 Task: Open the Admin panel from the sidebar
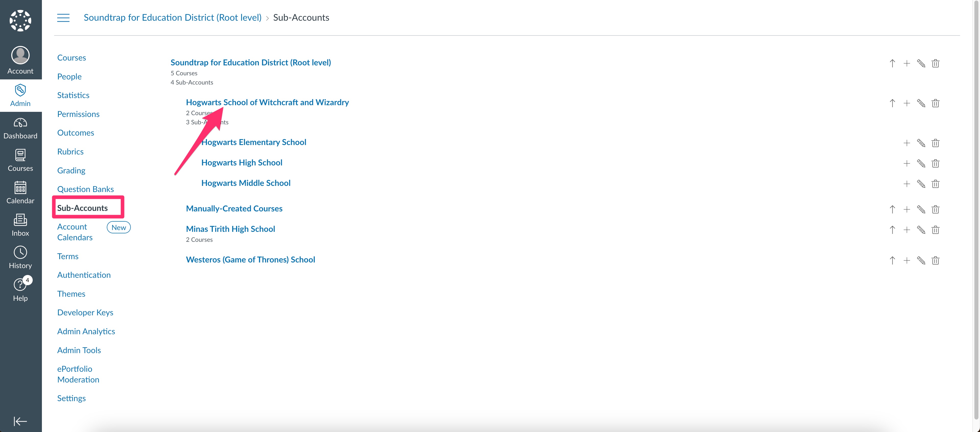pyautogui.click(x=20, y=95)
